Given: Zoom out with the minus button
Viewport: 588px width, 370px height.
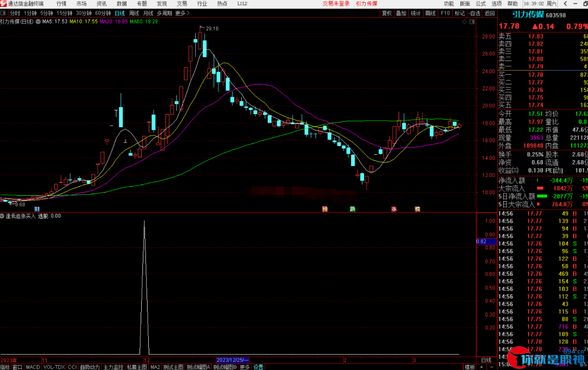Looking at the screenshot, I should pyautogui.click(x=492, y=367).
